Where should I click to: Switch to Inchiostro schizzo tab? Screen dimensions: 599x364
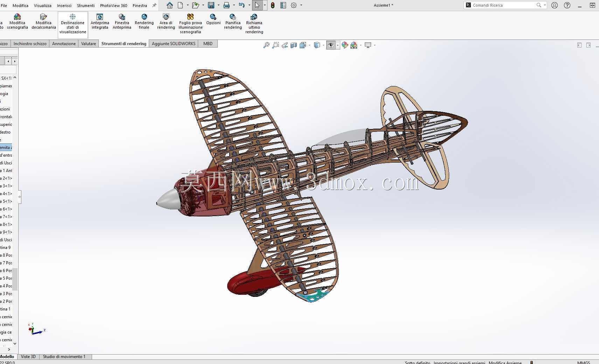pos(30,44)
